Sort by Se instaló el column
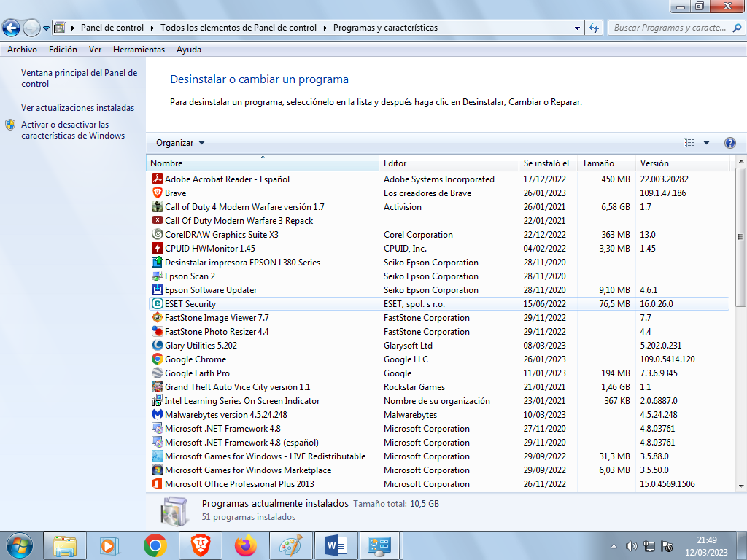The width and height of the screenshot is (747, 560). 548,163
